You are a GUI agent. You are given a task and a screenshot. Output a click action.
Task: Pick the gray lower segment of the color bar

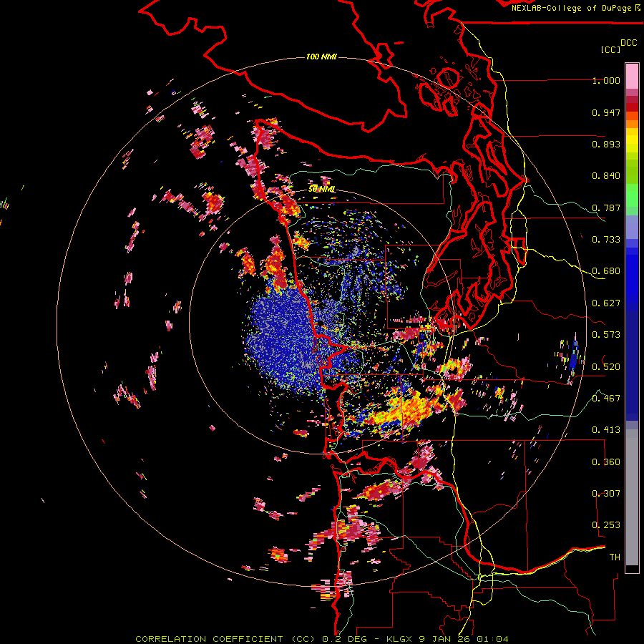632,497
